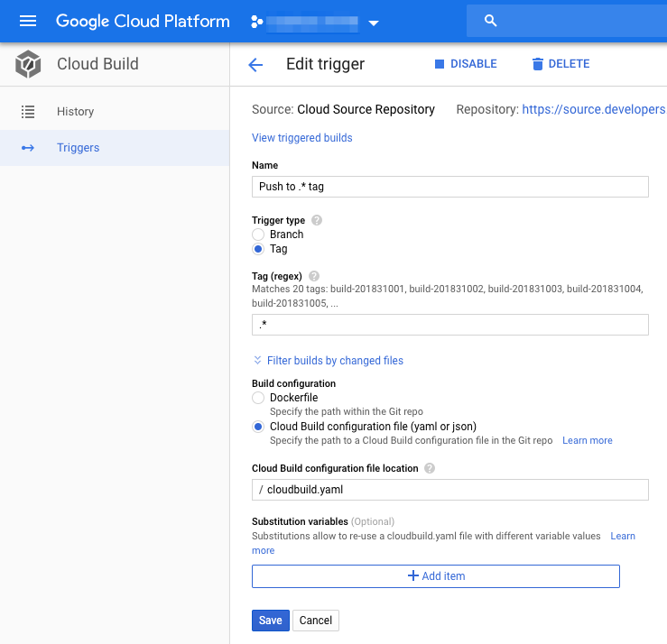This screenshot has width=667, height=644.
Task: Click the DISABLE square icon
Action: coord(440,64)
